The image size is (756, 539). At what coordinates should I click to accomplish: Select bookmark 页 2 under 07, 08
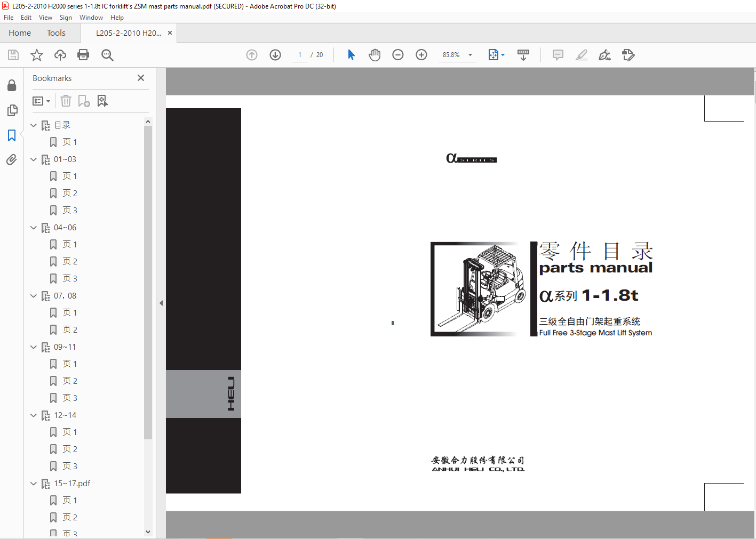pyautogui.click(x=70, y=330)
